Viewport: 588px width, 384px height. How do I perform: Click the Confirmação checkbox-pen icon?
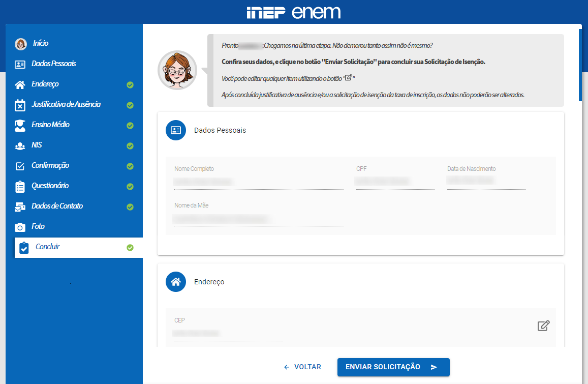pos(20,166)
